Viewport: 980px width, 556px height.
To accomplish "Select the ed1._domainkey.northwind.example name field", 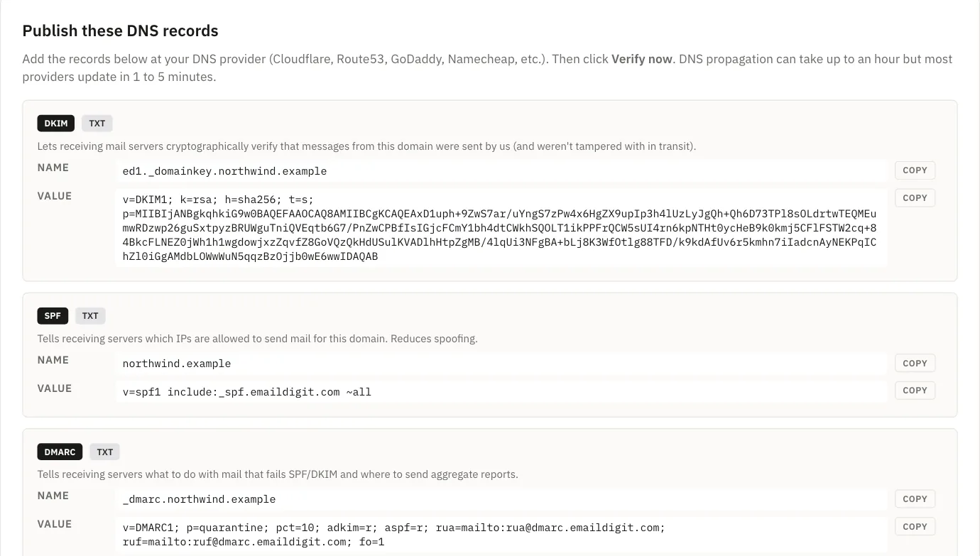I will click(x=501, y=171).
